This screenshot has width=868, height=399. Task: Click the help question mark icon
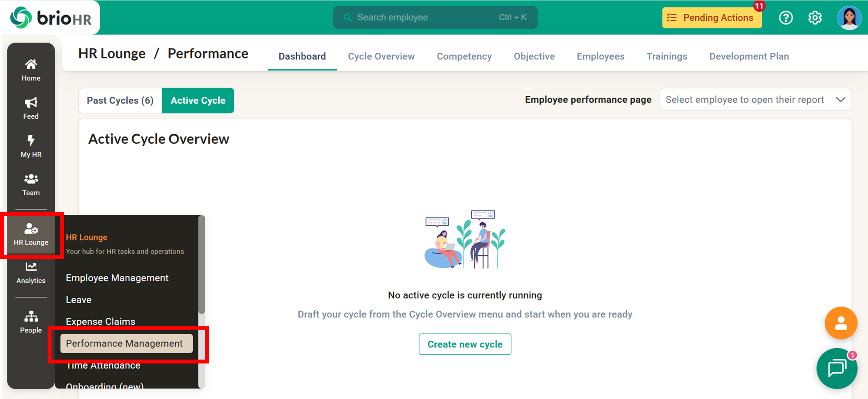[786, 18]
